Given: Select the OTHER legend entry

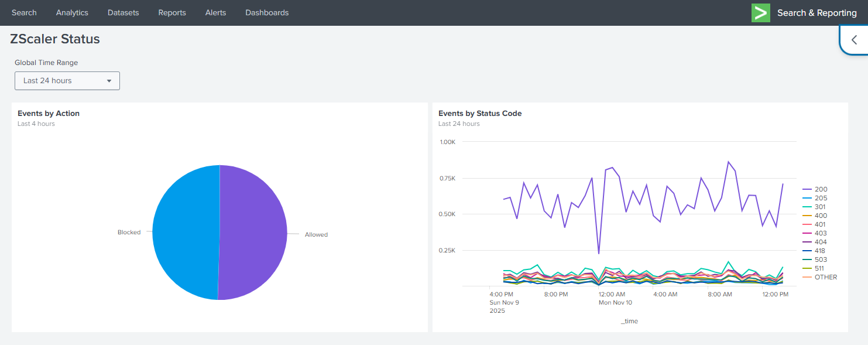Looking at the screenshot, I should 825,277.
